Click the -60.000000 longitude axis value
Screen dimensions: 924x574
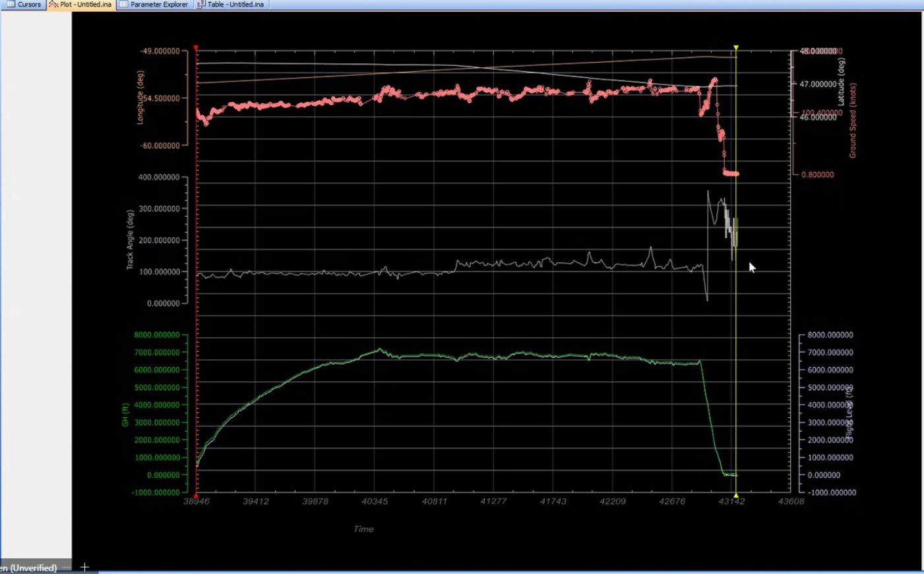pos(160,146)
